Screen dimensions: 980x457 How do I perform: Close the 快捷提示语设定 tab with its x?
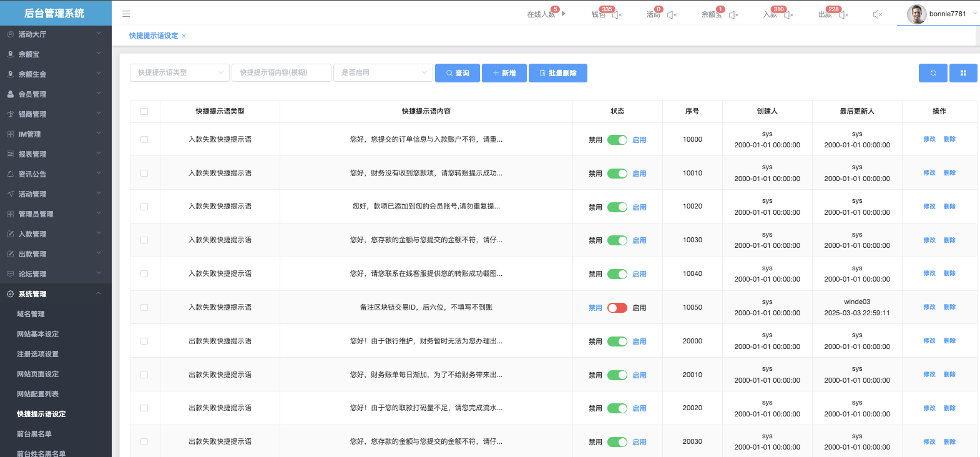tap(184, 36)
